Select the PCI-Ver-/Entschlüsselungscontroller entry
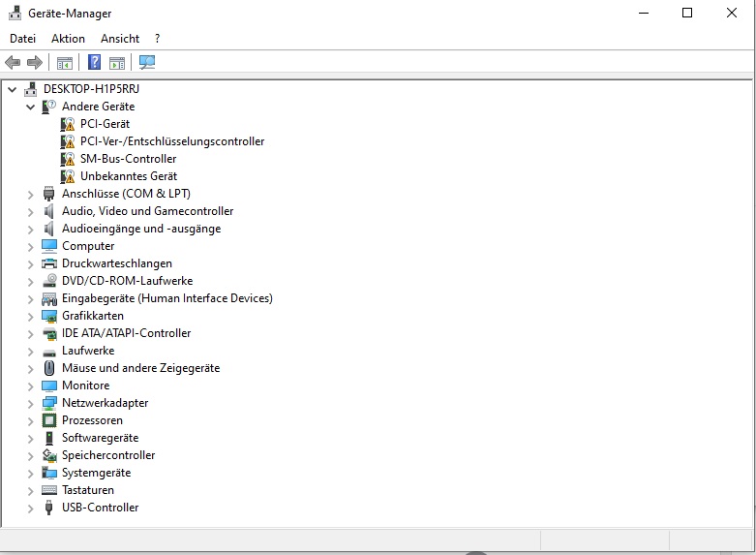 (x=172, y=141)
